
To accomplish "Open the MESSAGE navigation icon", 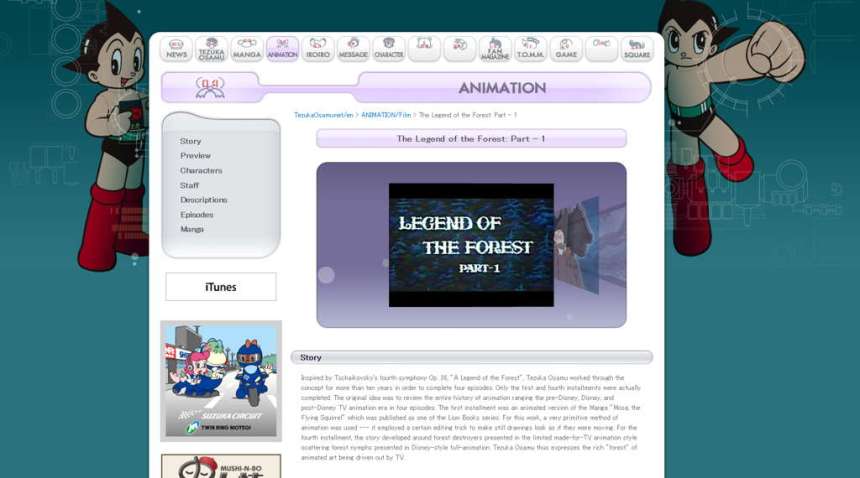I will click(x=353, y=49).
